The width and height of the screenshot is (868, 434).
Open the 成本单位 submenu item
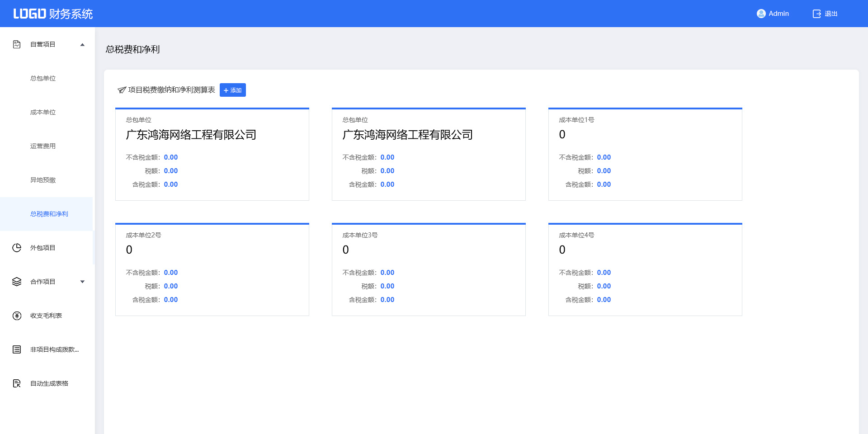pyautogui.click(x=43, y=112)
